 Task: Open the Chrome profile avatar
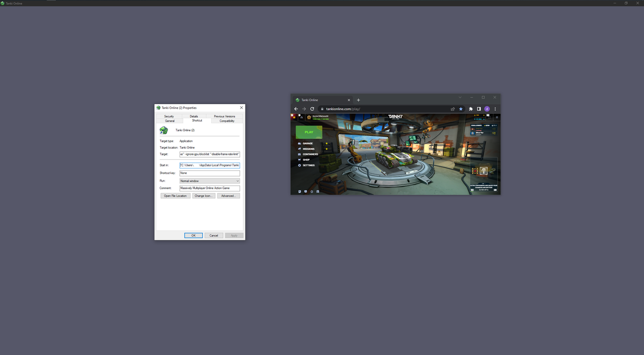487,109
